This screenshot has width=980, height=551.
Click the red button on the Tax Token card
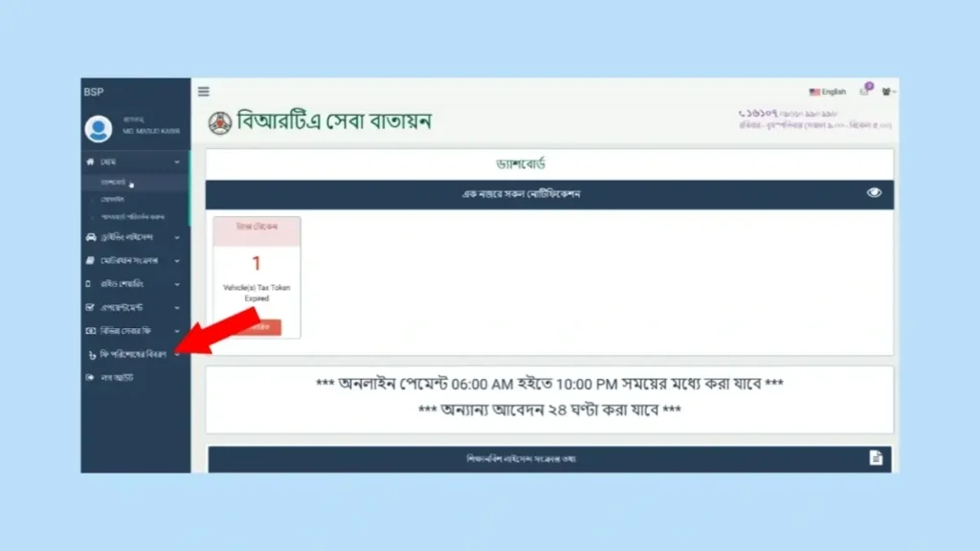tap(260, 327)
